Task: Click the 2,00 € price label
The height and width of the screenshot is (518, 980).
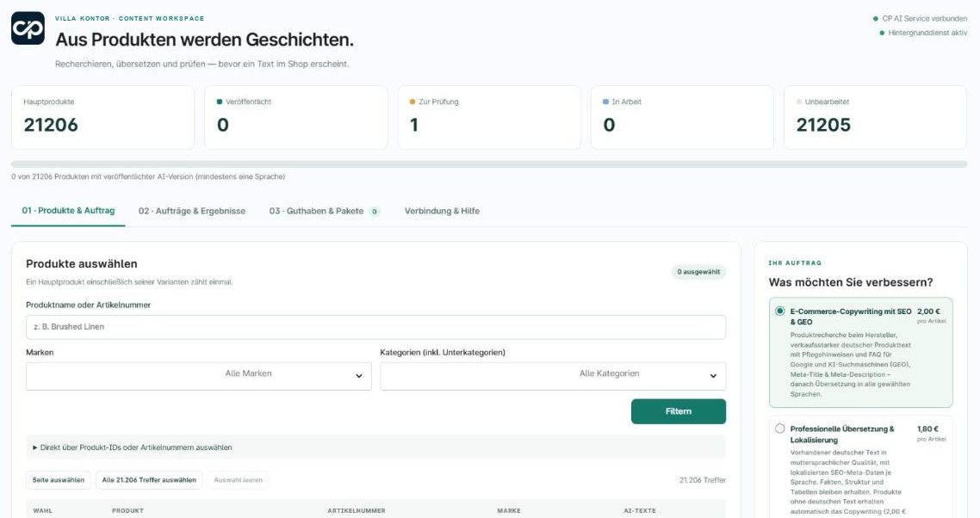Action: (x=928, y=311)
